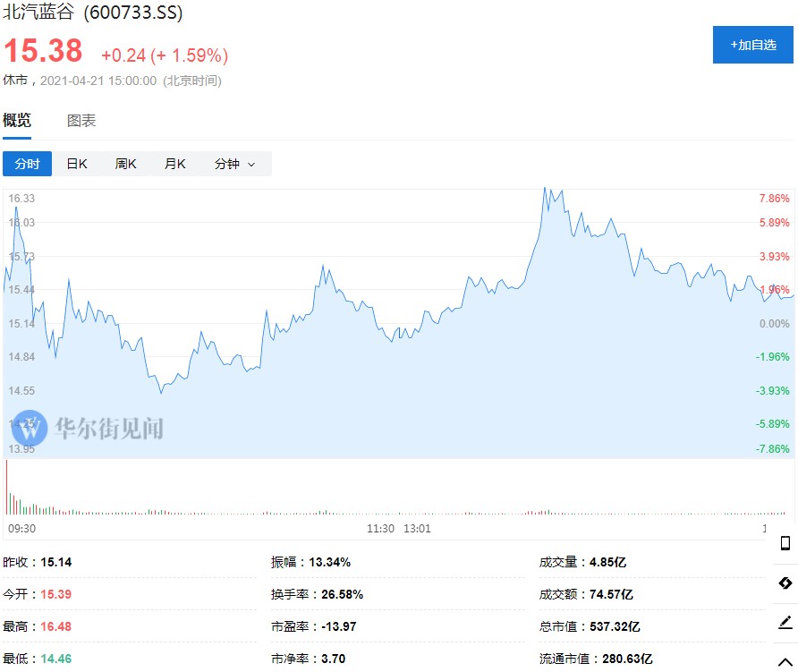Click the timestamp 2021-04-21 15:00:00
Viewport: 798px width, 672px height.
tap(98, 81)
